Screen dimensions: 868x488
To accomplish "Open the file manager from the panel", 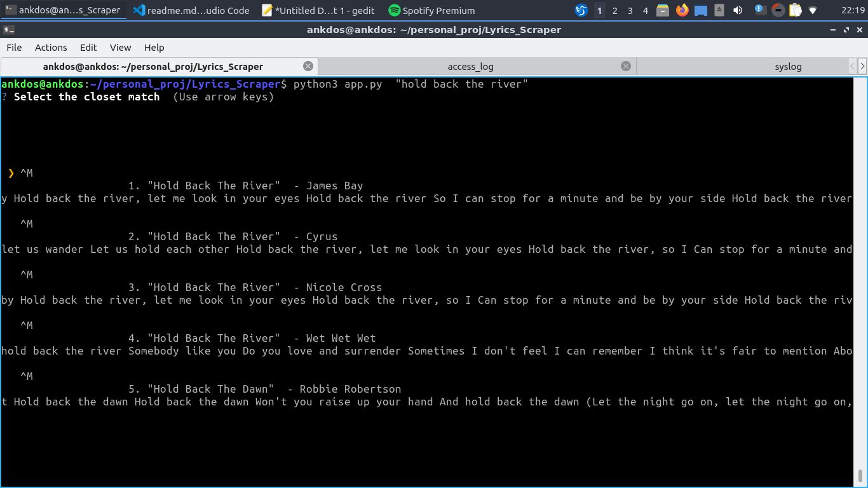I will tap(663, 10).
